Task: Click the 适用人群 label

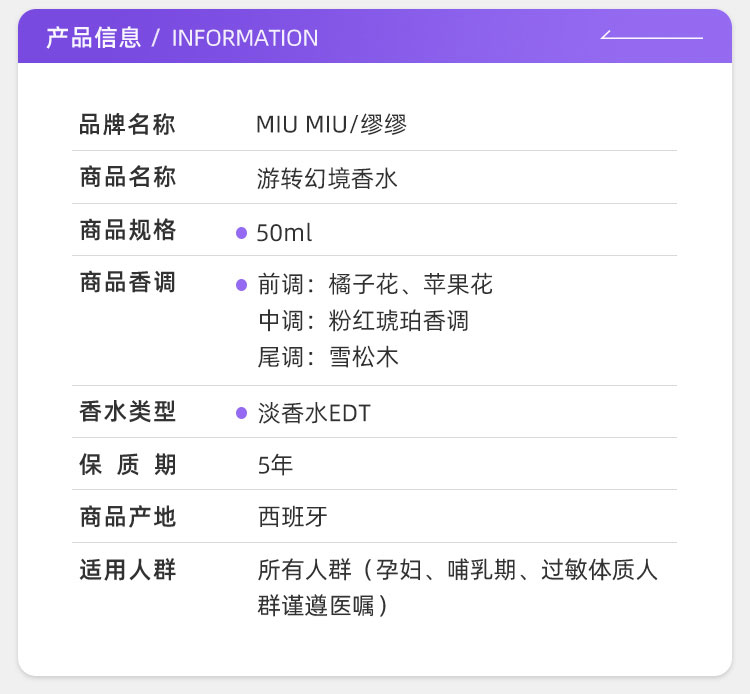Action: (x=127, y=570)
